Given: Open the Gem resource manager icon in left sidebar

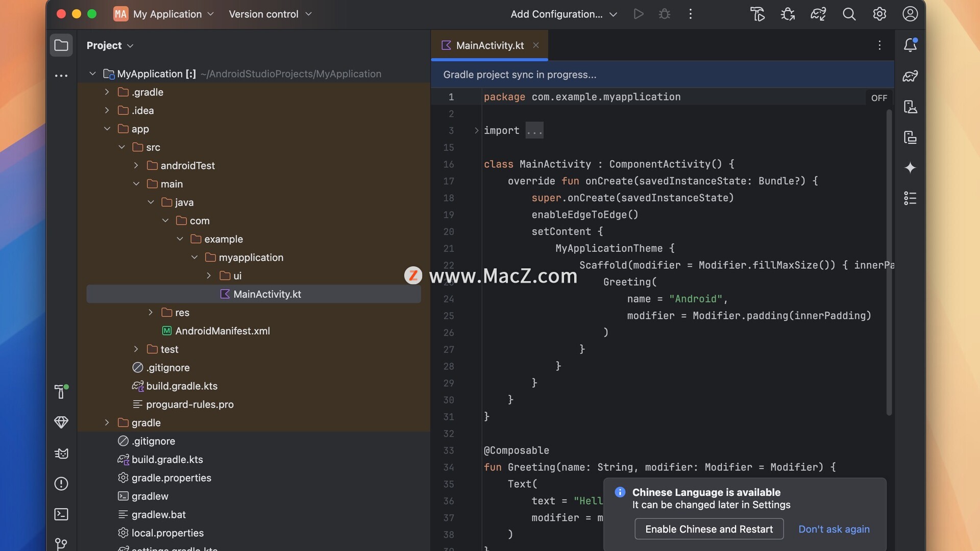Looking at the screenshot, I should pyautogui.click(x=61, y=422).
